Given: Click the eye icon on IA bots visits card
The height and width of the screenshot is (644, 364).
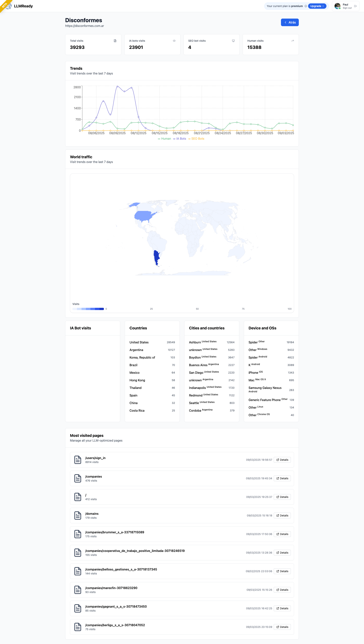Looking at the screenshot, I should 174,41.
